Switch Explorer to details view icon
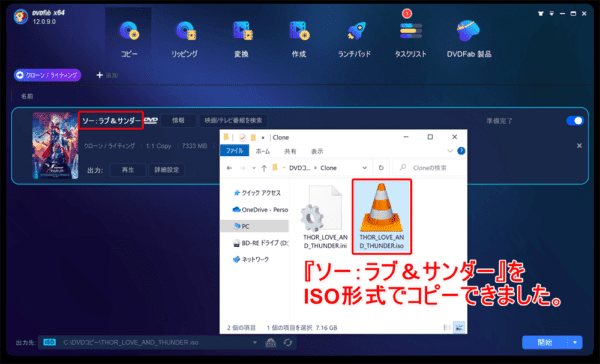 pyautogui.click(x=447, y=327)
